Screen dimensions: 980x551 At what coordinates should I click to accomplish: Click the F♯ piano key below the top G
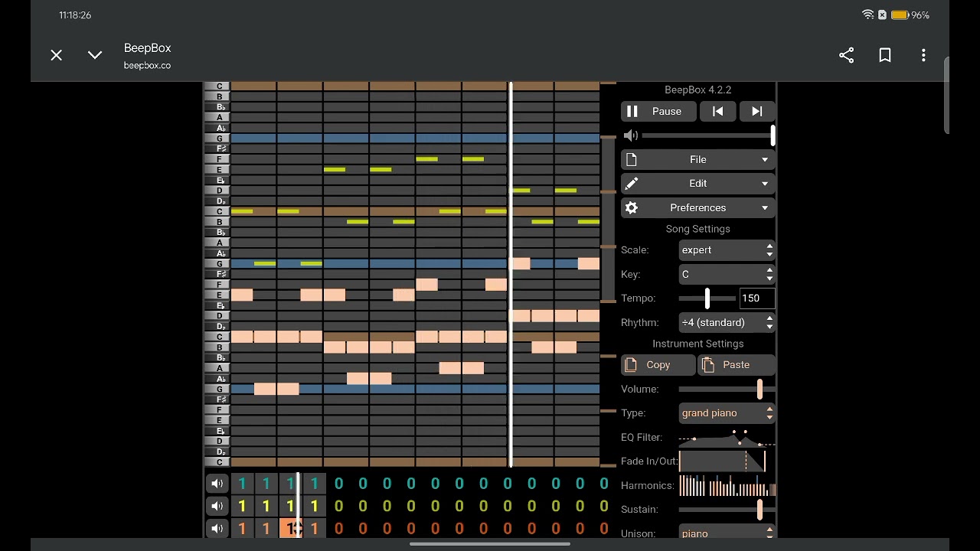click(217, 148)
